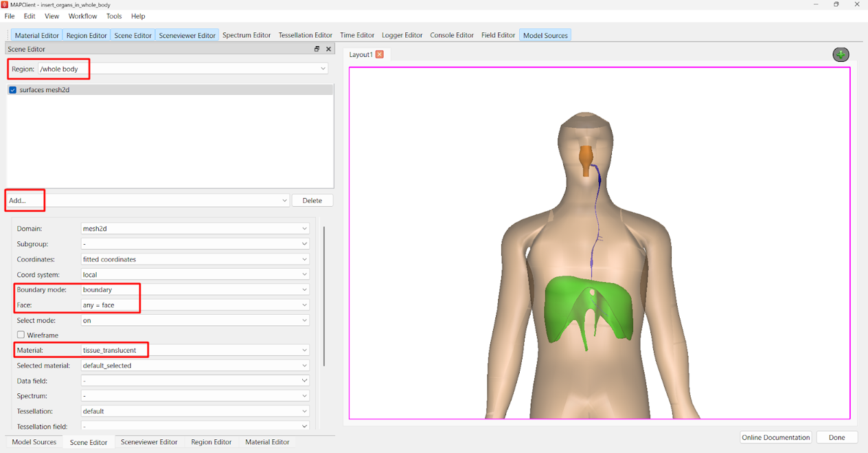Viewport: 868px width, 453px height.
Task: Click the properties panel vertical scrollbar
Action: pyautogui.click(x=323, y=296)
